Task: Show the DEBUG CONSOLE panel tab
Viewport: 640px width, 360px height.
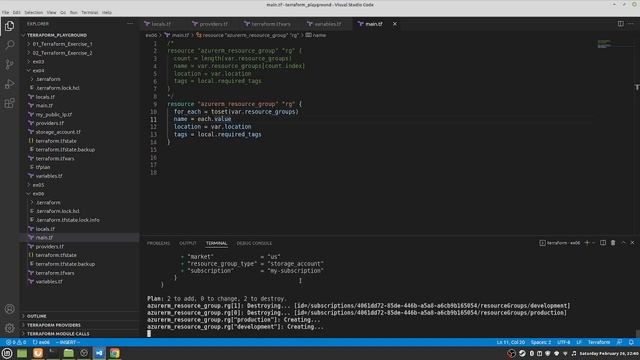Action: 254,243
